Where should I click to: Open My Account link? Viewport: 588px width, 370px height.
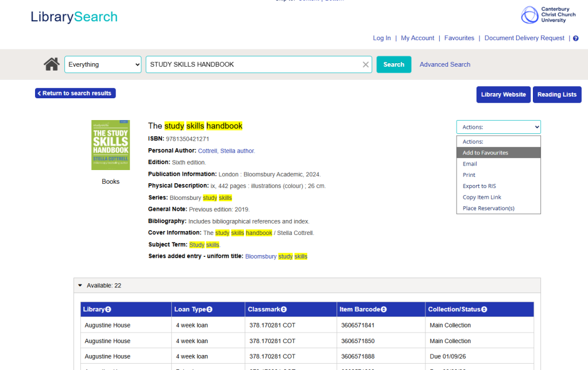click(417, 38)
